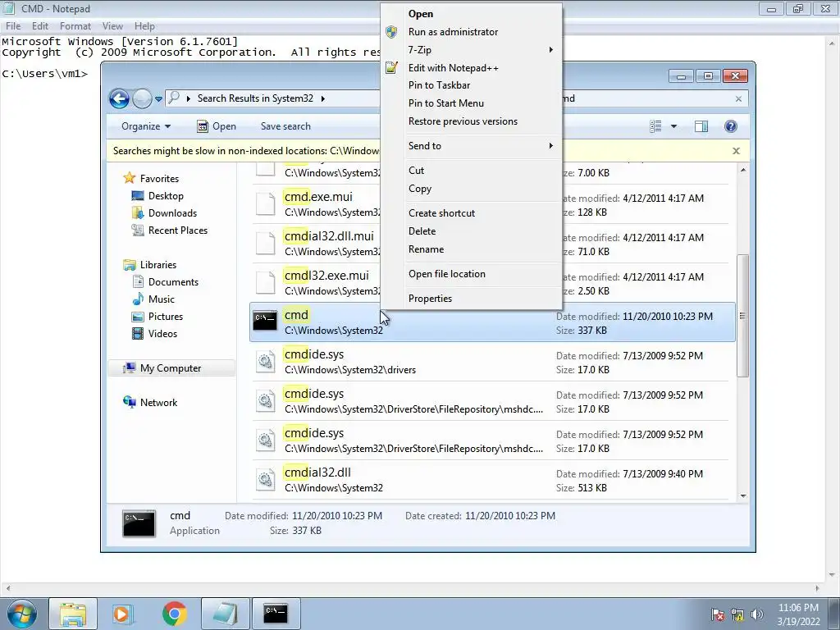The width and height of the screenshot is (840, 630).
Task: Launch Chrome from the taskbar
Action: point(174,614)
